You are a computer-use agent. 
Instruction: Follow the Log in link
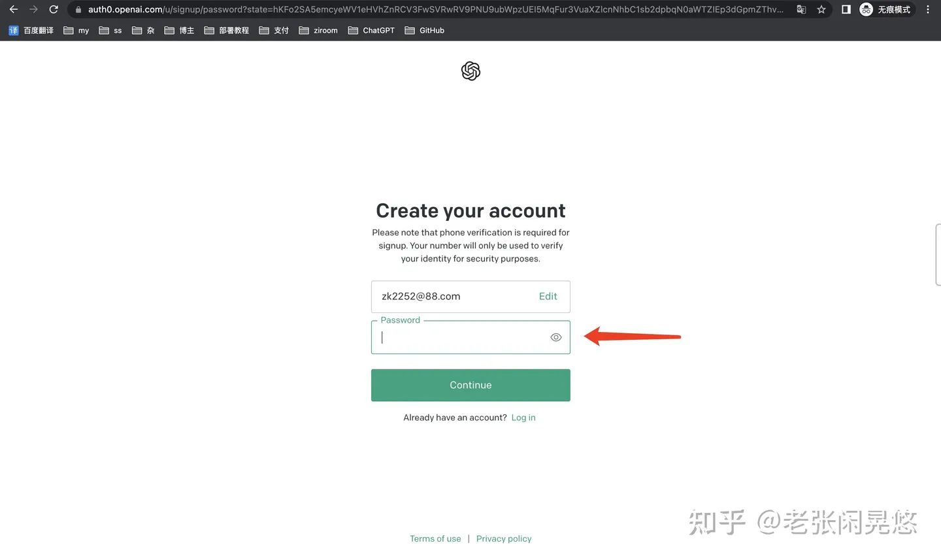(523, 418)
